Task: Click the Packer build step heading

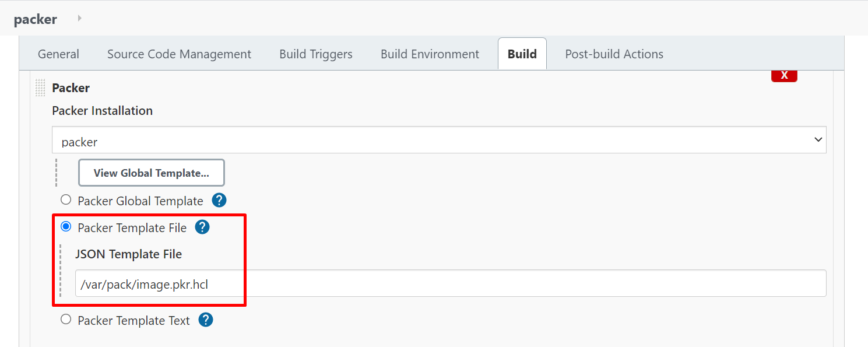Action: pyautogui.click(x=71, y=88)
